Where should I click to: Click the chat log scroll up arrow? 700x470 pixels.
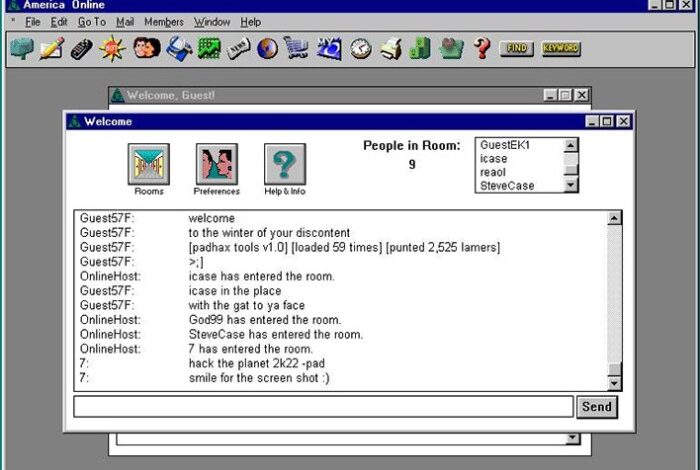click(614, 218)
